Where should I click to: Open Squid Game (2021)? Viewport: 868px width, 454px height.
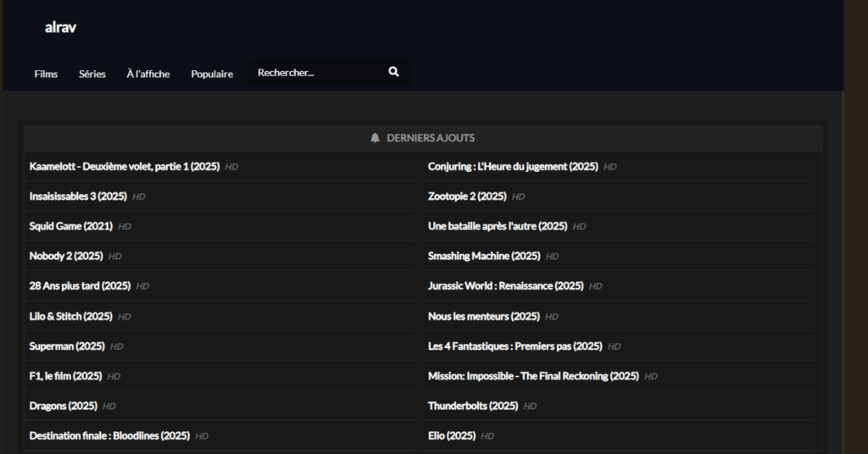click(x=71, y=226)
